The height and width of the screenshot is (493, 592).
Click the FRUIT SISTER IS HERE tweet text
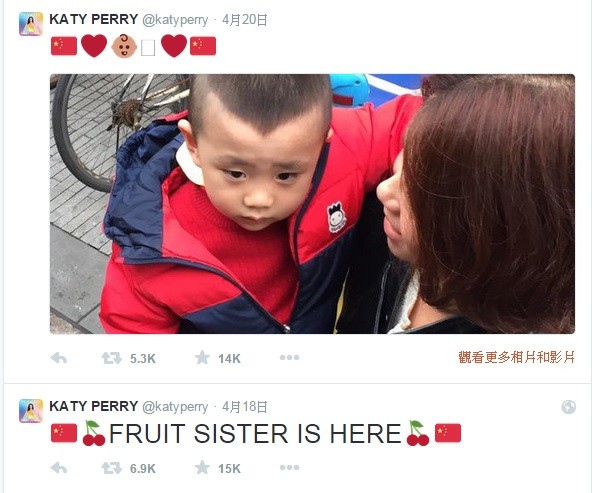tap(256, 433)
